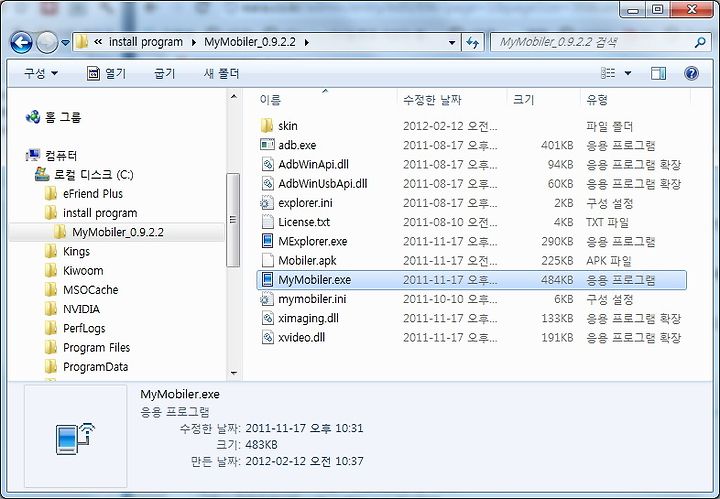
Task: Click the greyed Forward arrow button
Action: pos(47,43)
